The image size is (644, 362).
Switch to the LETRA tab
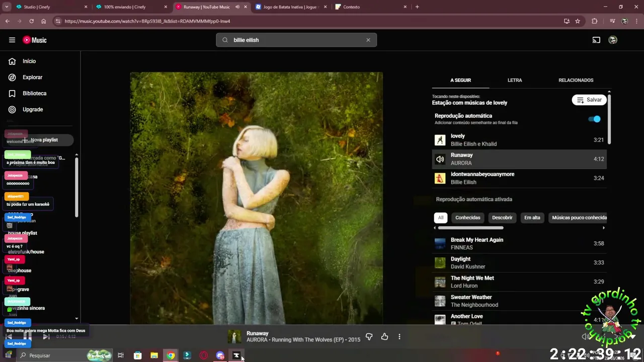(515, 80)
